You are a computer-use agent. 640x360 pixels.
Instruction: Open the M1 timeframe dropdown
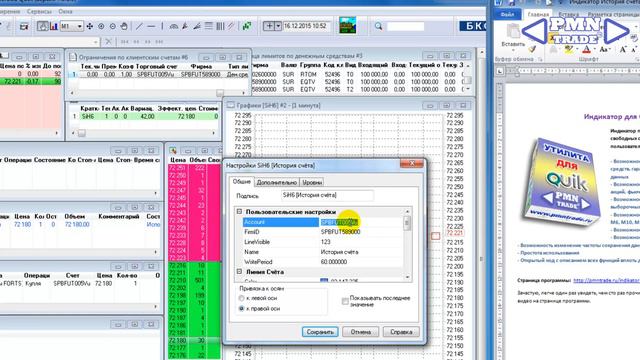[x=80, y=26]
